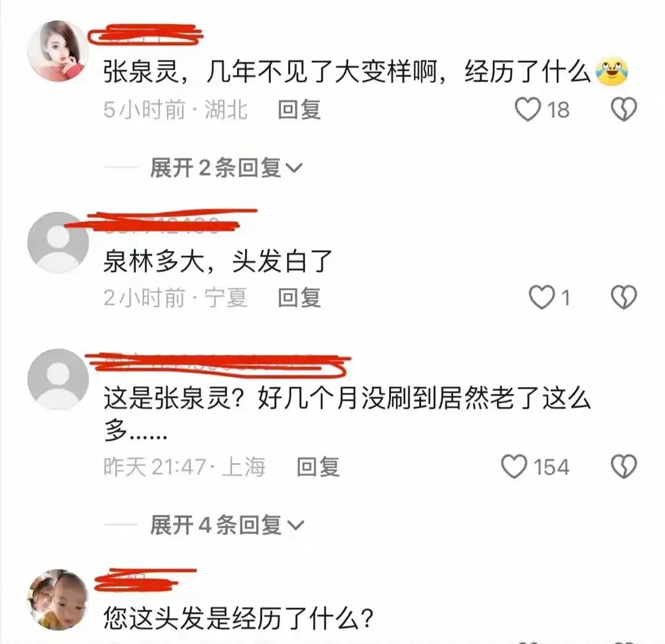Reply to the Hubei comment using 回复
This screenshot has width=665, height=644.
[x=299, y=110]
